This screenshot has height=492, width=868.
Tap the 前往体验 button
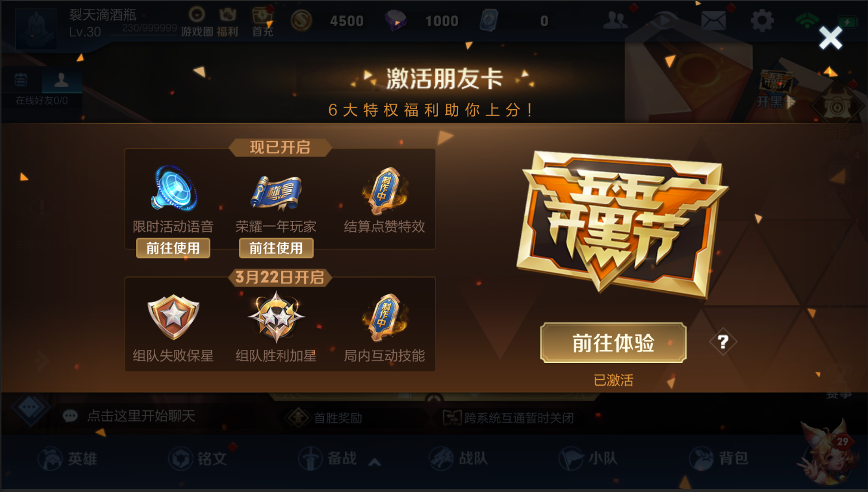point(613,343)
